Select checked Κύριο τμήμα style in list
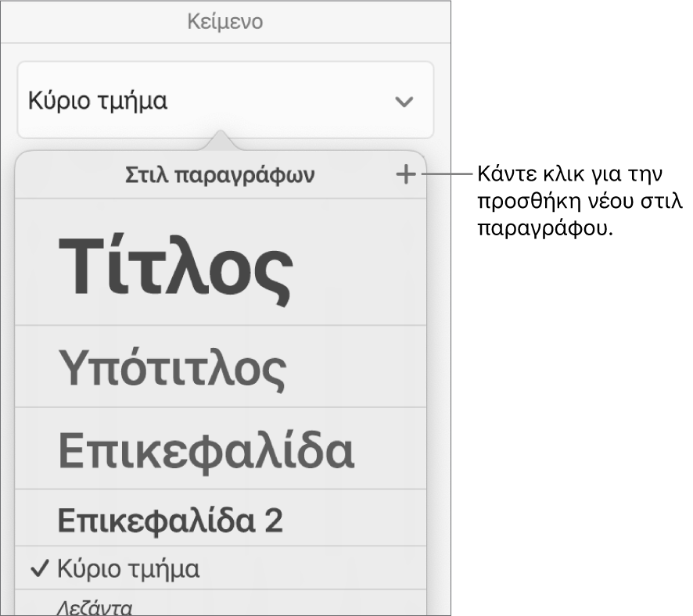Viewport: 693px width, 616px height. tap(221, 568)
